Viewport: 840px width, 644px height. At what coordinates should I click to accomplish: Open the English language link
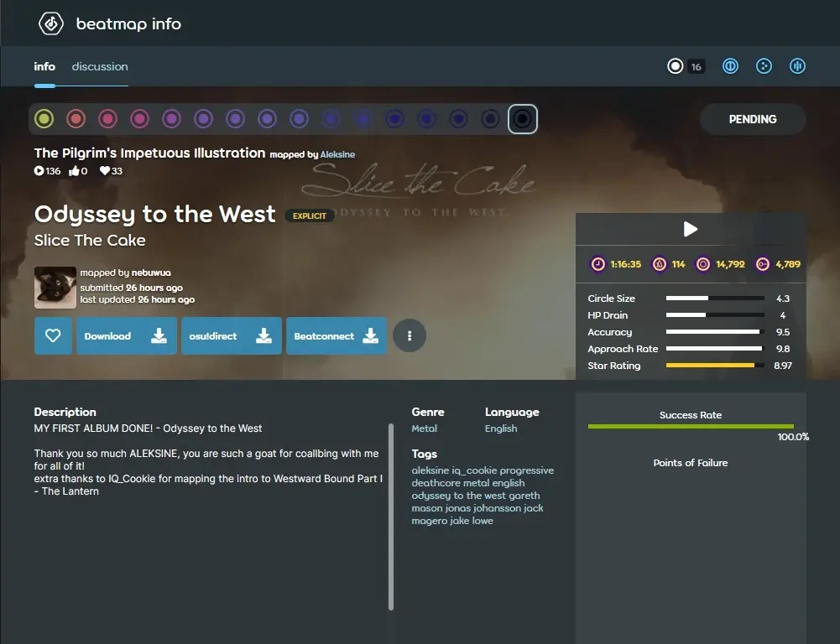501,428
